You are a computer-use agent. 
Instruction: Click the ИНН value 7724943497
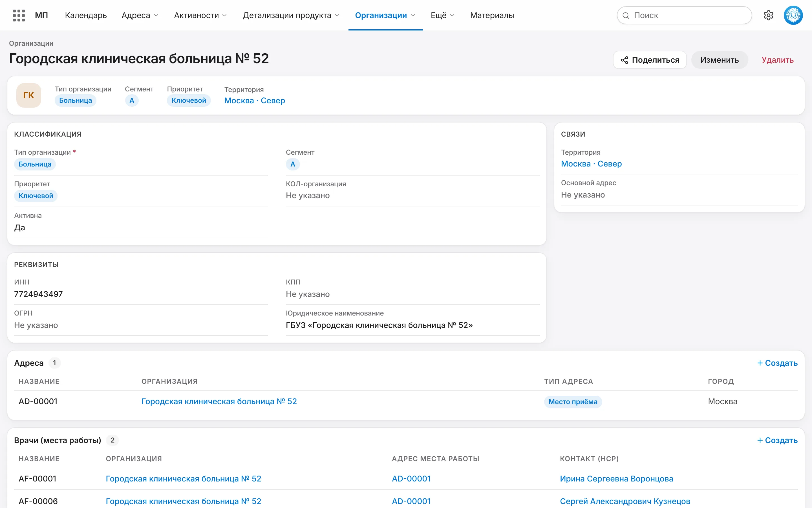39,294
